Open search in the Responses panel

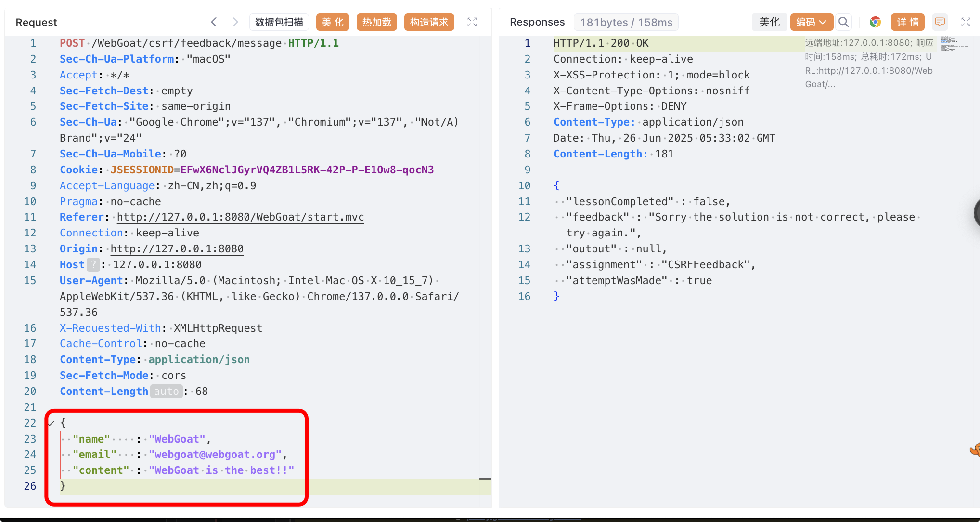click(x=843, y=22)
